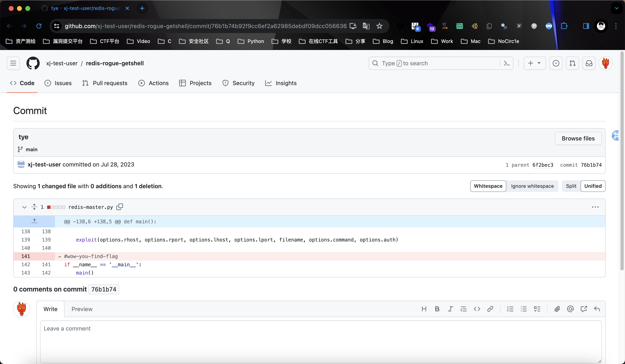Select the Write comment tab
This screenshot has width=625, height=364.
[50, 309]
